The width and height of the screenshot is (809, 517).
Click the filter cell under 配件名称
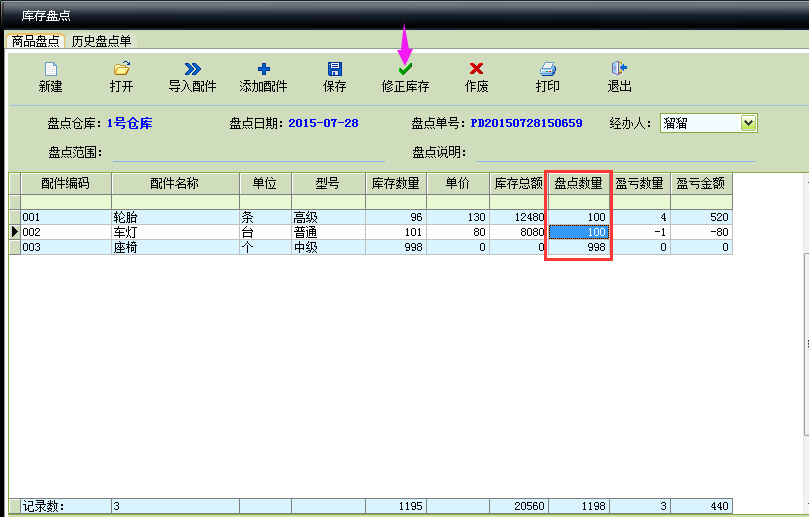175,202
